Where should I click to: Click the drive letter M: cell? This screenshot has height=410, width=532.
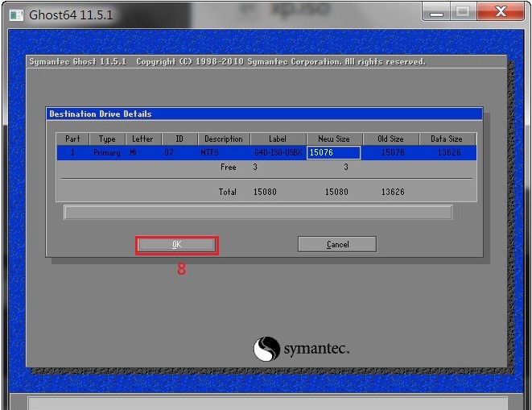pyautogui.click(x=133, y=152)
